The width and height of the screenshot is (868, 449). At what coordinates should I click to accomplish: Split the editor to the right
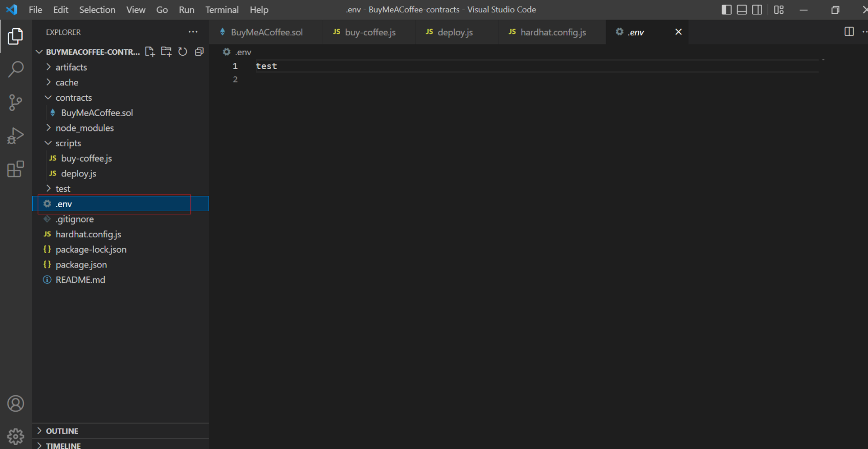849,32
